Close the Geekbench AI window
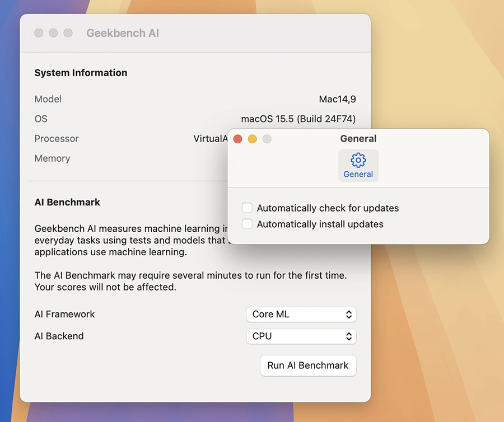This screenshot has height=422, width=504. (x=39, y=33)
